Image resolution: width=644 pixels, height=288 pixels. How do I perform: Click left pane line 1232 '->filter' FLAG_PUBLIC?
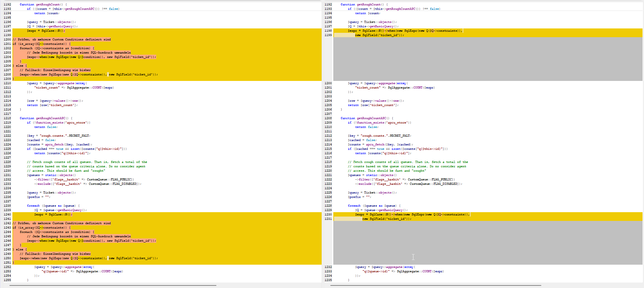(84, 179)
